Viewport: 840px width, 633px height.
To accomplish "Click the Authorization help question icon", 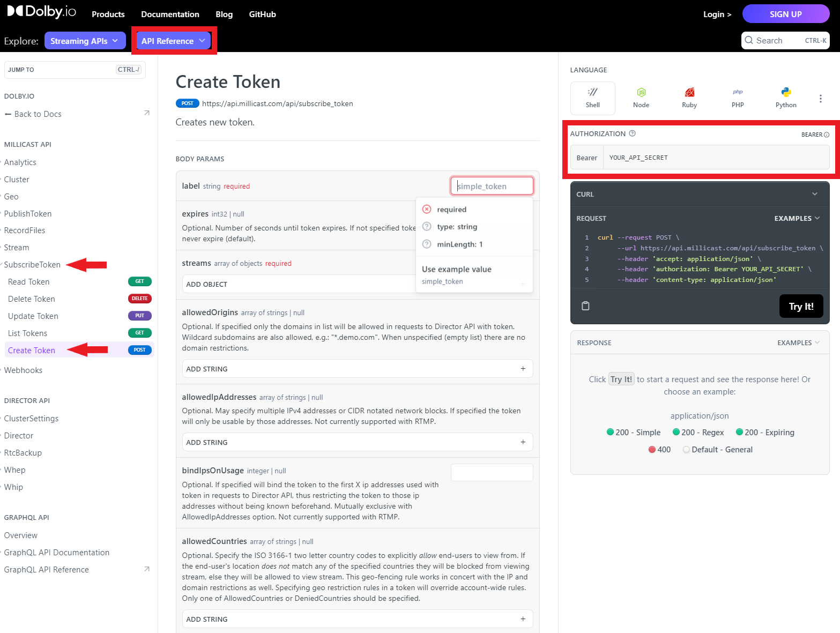I will click(632, 133).
